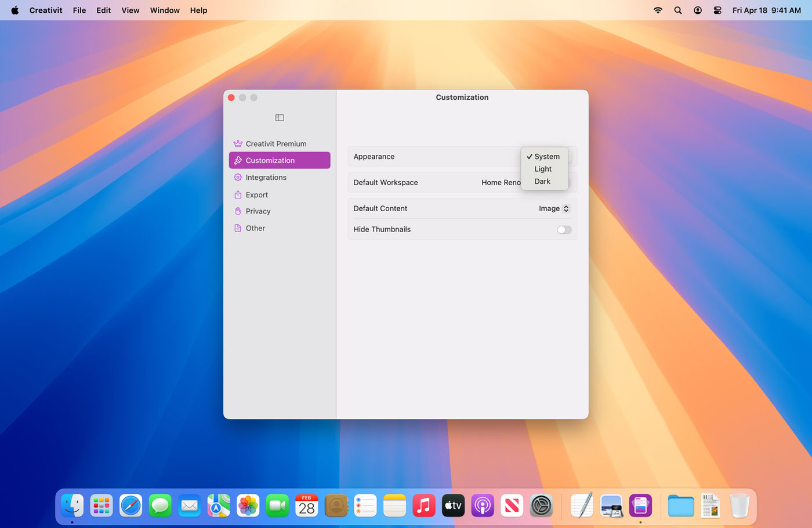The height and width of the screenshot is (528, 812).
Task: Toggle the sidebar visibility icon
Action: point(280,118)
